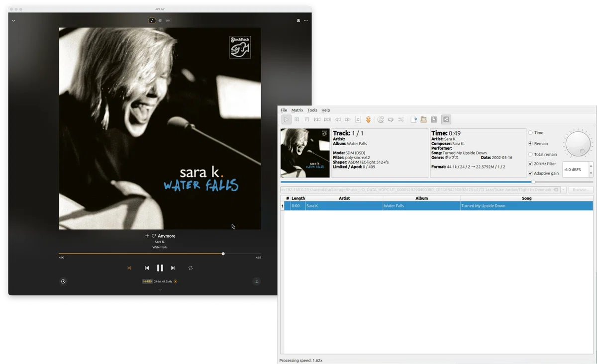Favorite Anymore with the heart icon
The width and height of the screenshot is (597, 364).
(154, 236)
